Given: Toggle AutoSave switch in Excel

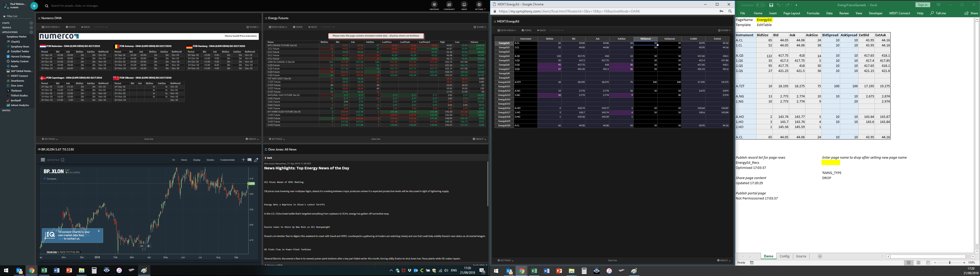Looking at the screenshot, I should (x=761, y=5).
